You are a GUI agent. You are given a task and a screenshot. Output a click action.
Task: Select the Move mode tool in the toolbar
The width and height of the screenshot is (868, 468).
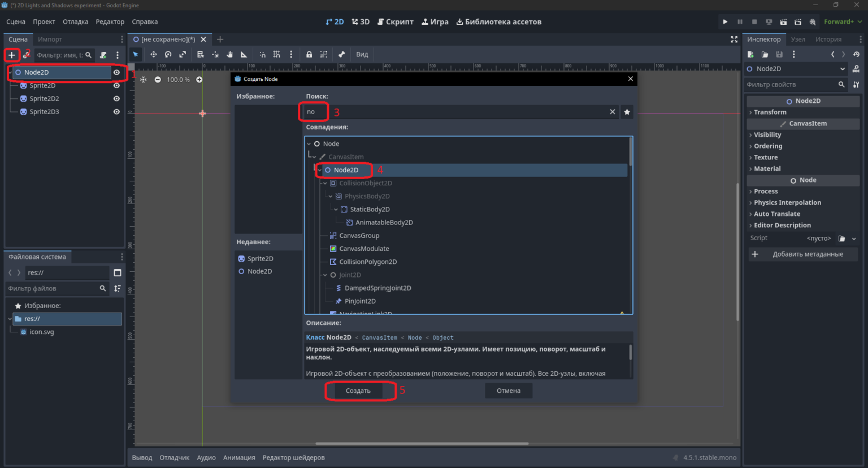pyautogui.click(x=153, y=54)
